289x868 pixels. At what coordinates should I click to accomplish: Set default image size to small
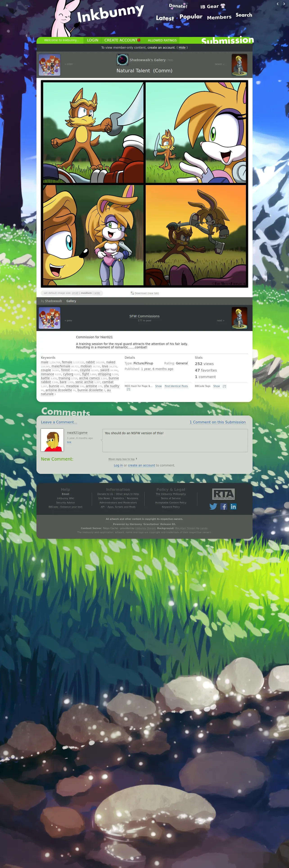(x=75, y=293)
